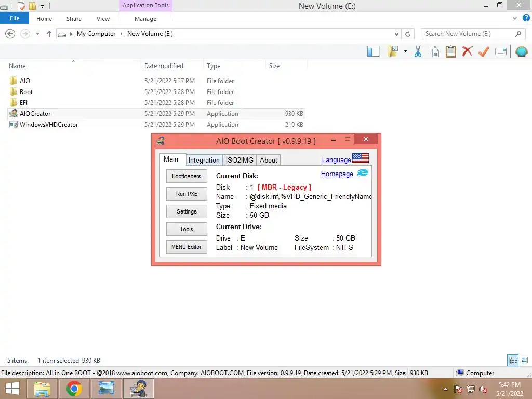532x399 pixels.
Task: Open the Integration tab
Action: pyautogui.click(x=204, y=160)
